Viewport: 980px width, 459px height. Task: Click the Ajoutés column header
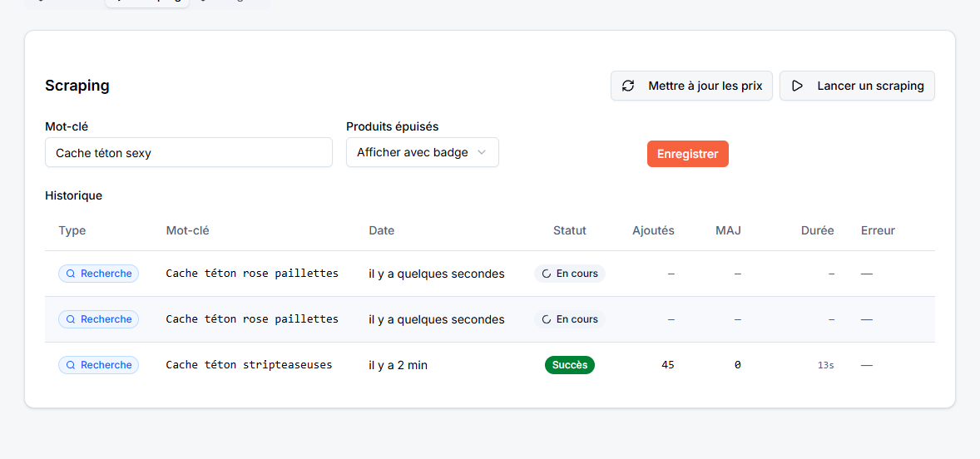coord(653,230)
